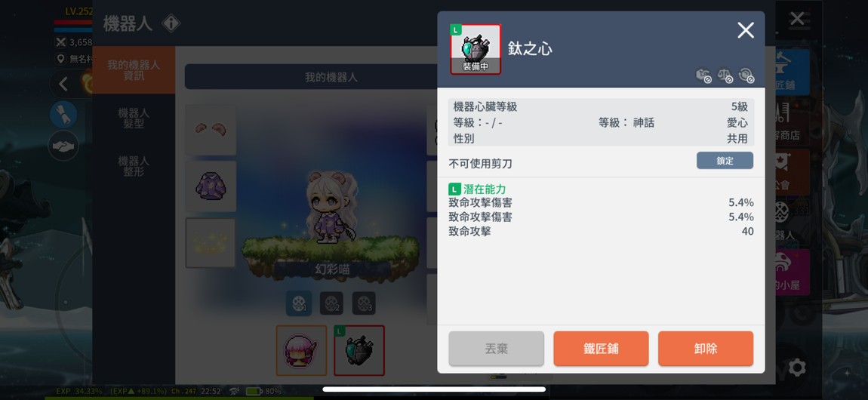The image size is (868, 400).
Task: Select the equipped titanium heart slot
Action: [x=359, y=350]
